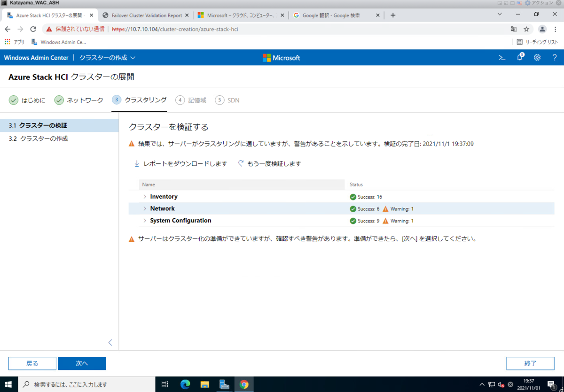Open the Chrome three-dot menu
The width and height of the screenshot is (564, 392).
click(556, 29)
